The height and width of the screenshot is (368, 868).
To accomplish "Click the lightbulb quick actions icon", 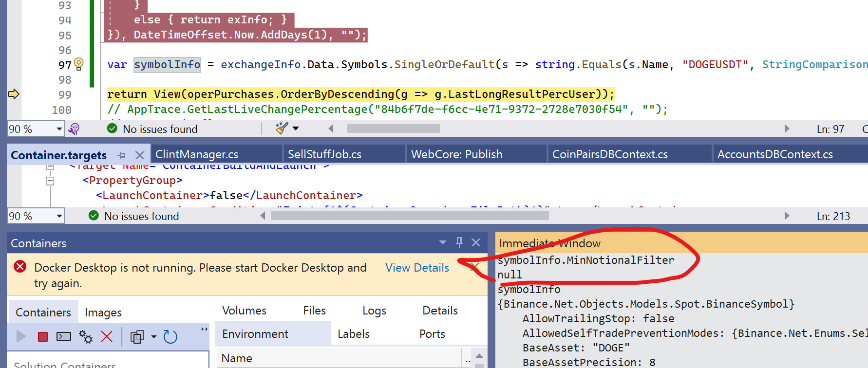I will tap(79, 64).
